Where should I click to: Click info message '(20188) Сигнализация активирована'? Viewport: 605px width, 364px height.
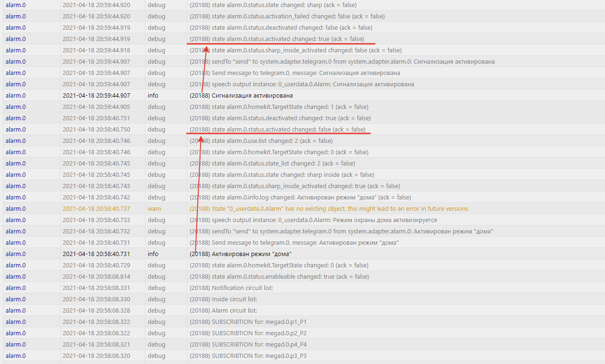point(241,95)
